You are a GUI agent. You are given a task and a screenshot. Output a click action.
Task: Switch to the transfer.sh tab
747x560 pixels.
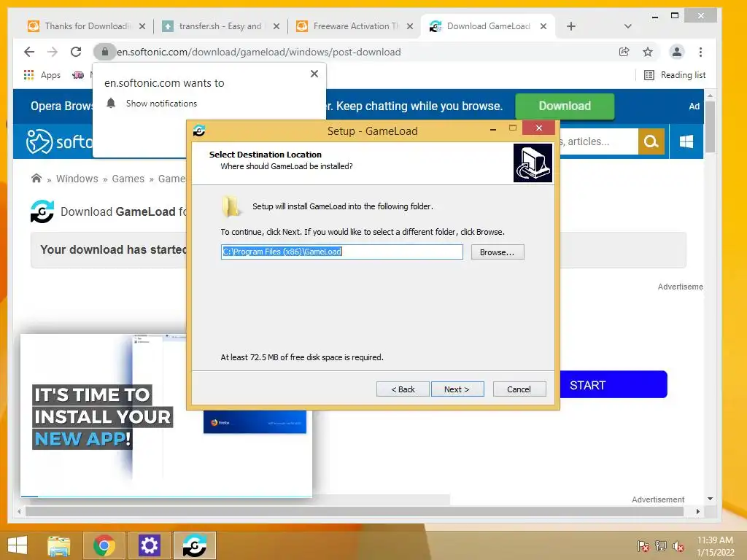point(220,26)
